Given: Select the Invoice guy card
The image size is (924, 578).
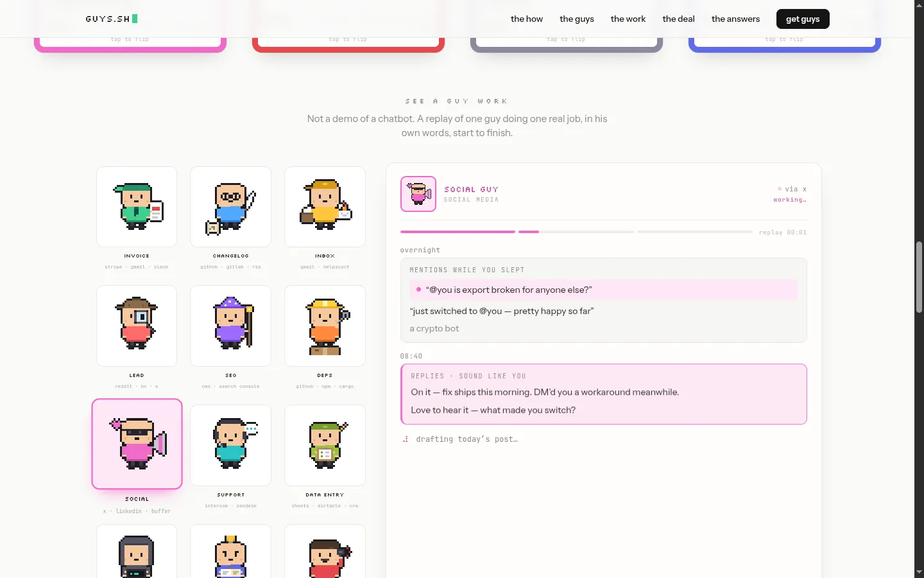Looking at the screenshot, I should coord(137,207).
